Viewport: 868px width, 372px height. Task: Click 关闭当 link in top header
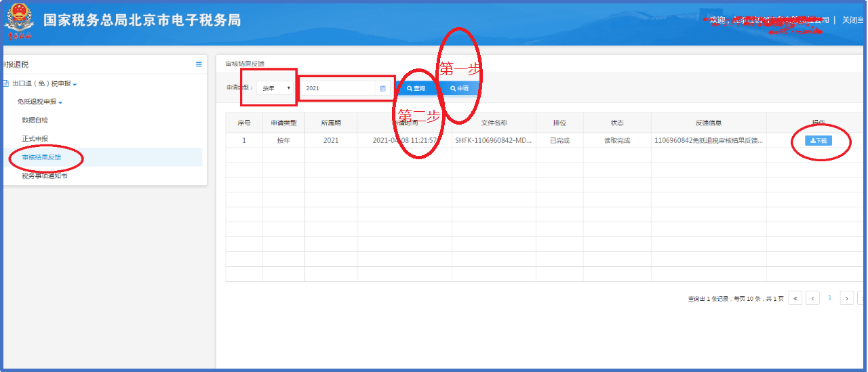point(852,20)
